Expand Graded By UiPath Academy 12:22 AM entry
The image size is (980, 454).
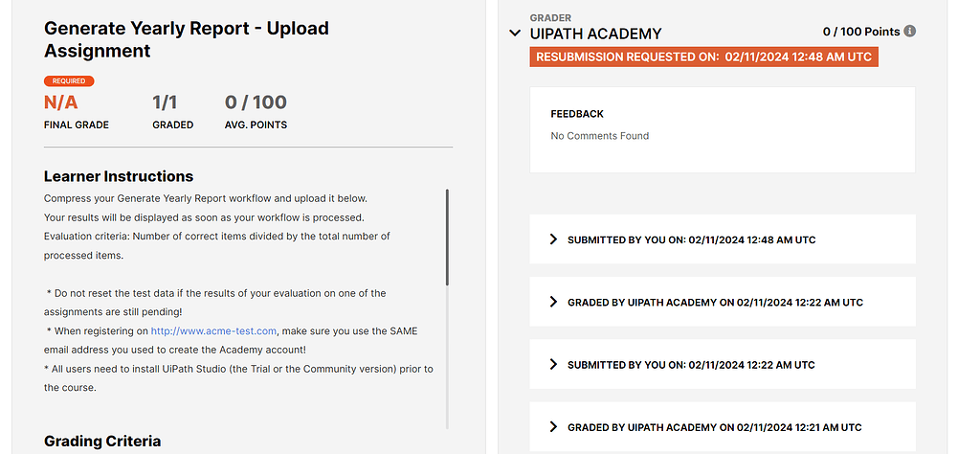[x=553, y=302]
